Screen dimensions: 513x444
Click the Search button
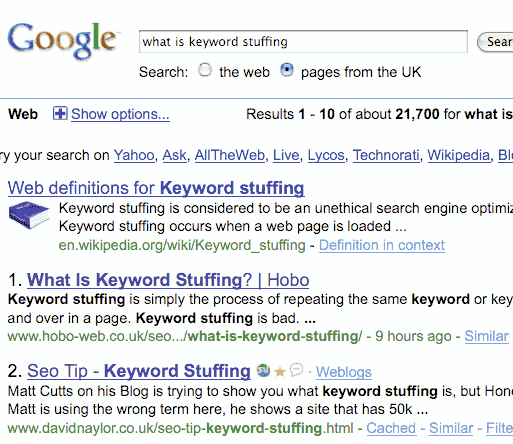[x=495, y=42]
